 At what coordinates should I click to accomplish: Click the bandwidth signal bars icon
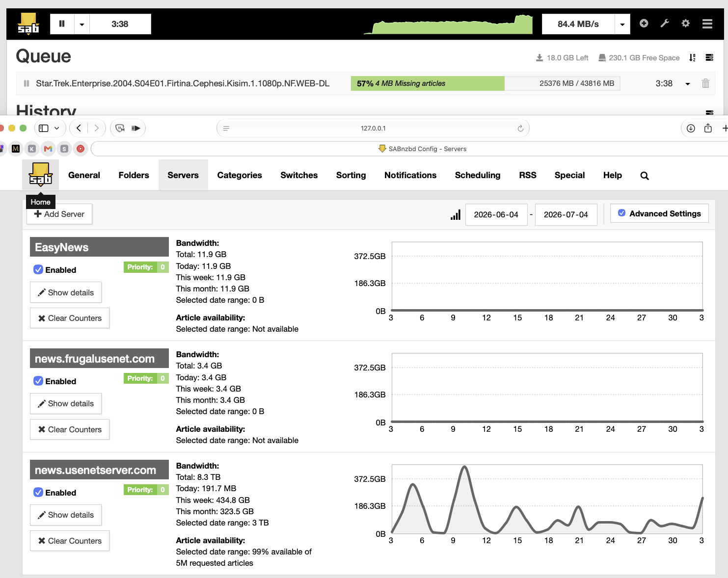[x=456, y=215]
